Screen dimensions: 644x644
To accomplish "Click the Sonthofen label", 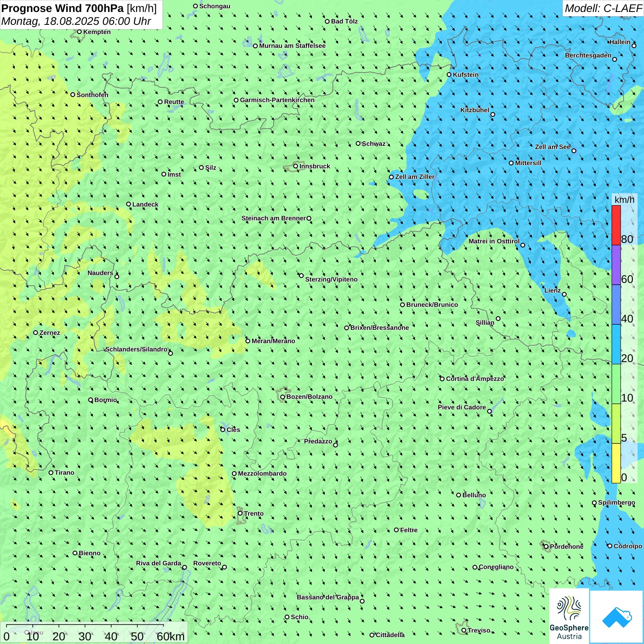I will (92, 95).
